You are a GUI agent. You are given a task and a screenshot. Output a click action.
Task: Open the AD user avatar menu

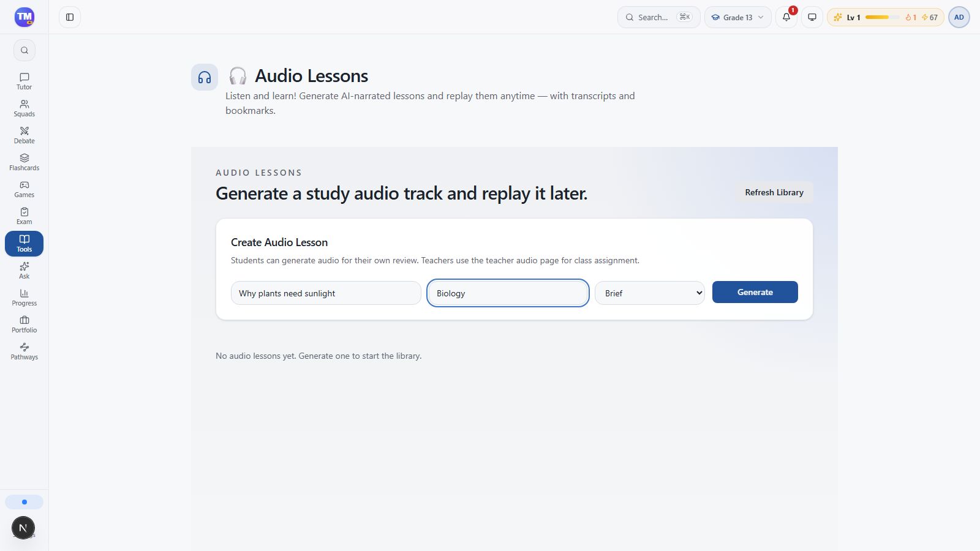pyautogui.click(x=959, y=17)
